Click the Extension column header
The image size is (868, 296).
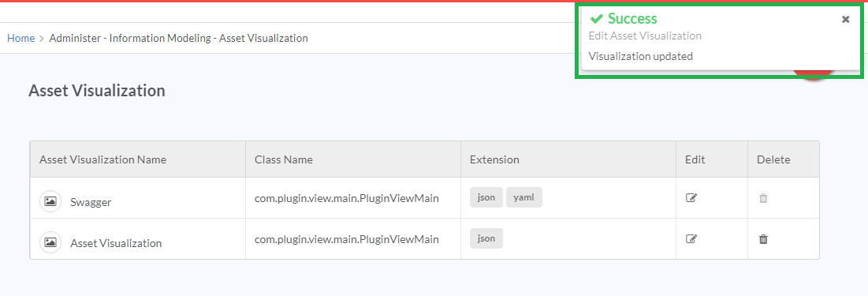pyautogui.click(x=494, y=159)
